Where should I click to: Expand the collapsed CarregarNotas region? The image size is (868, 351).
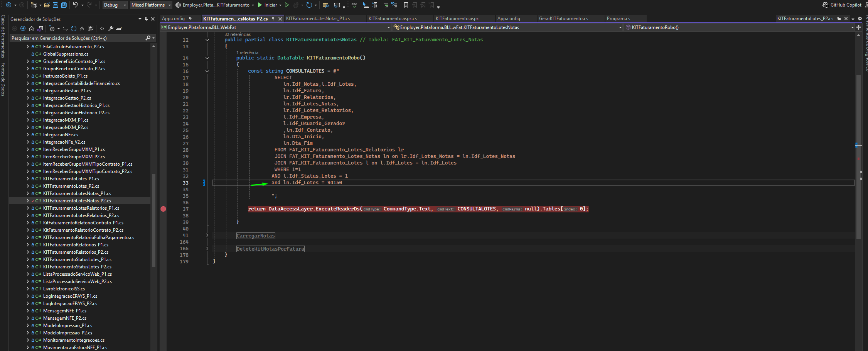[x=207, y=236]
